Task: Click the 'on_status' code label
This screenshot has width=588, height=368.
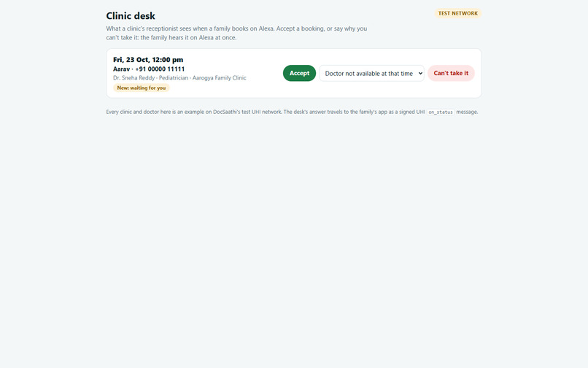Action: coord(441,112)
